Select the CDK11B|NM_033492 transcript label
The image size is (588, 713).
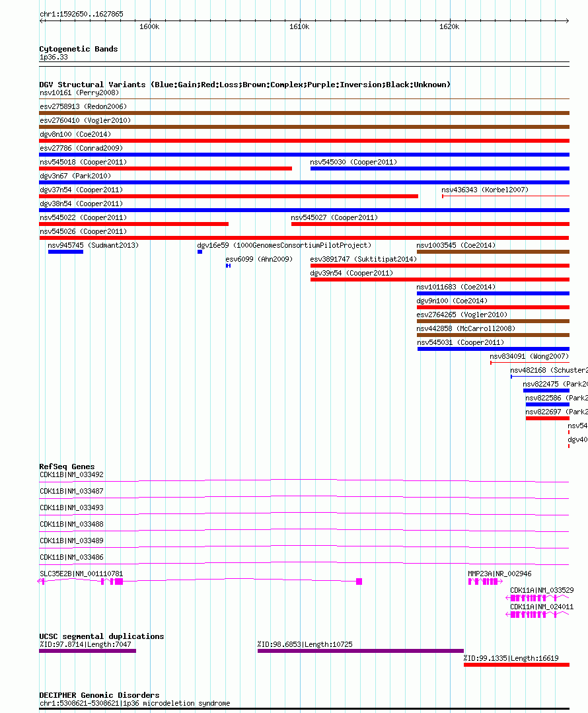pyautogui.click(x=71, y=474)
